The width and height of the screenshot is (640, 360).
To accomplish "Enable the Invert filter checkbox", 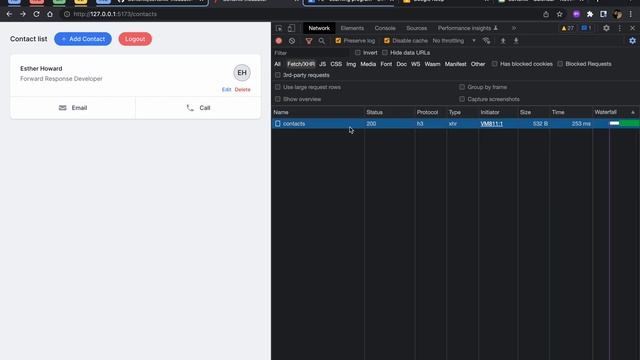I will coord(358,53).
